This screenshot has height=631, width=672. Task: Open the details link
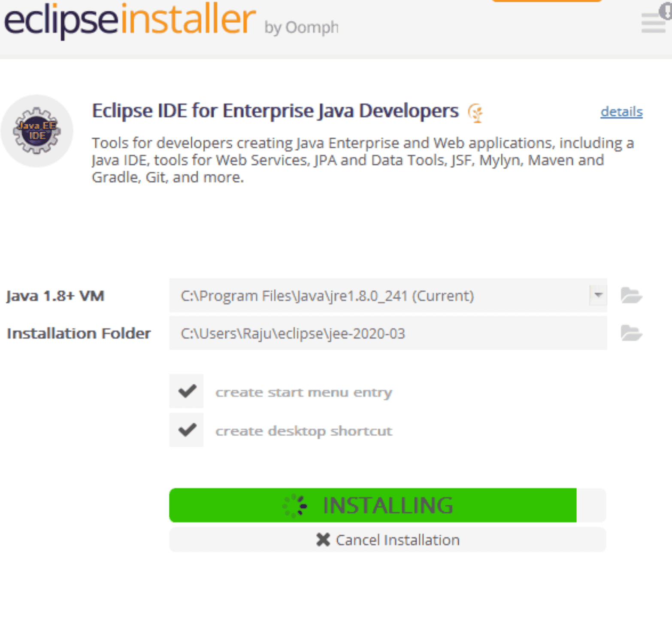pos(621,112)
